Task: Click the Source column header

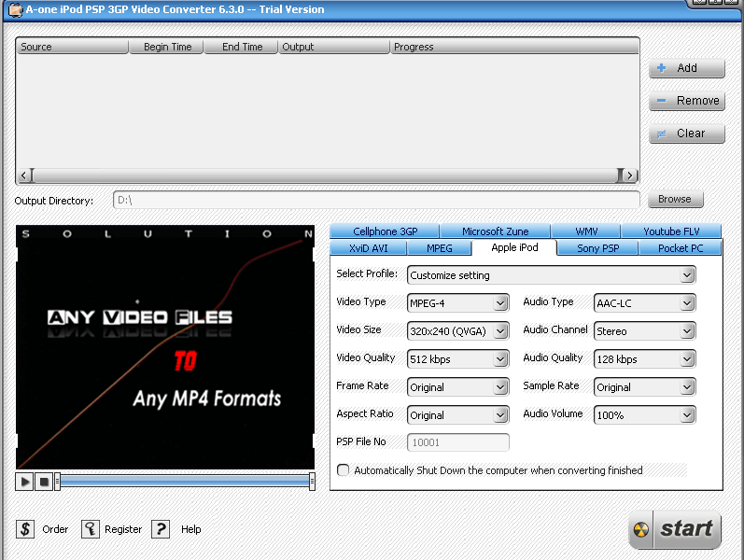Action: [x=72, y=47]
